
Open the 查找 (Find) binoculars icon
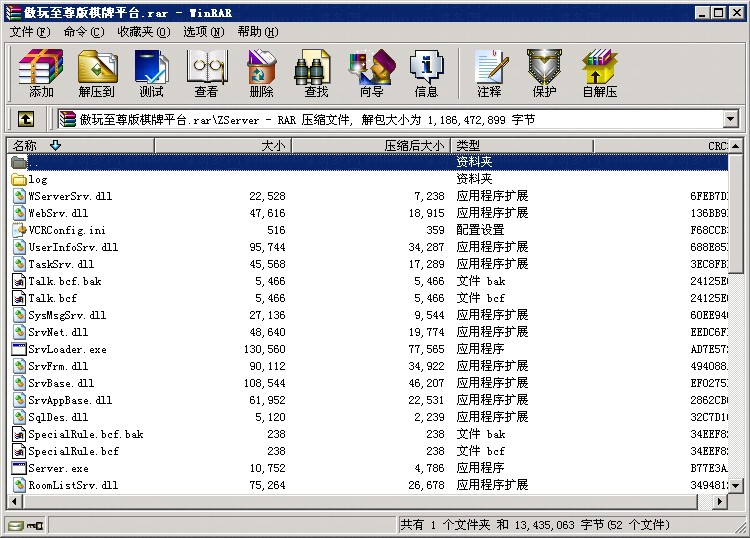click(316, 73)
